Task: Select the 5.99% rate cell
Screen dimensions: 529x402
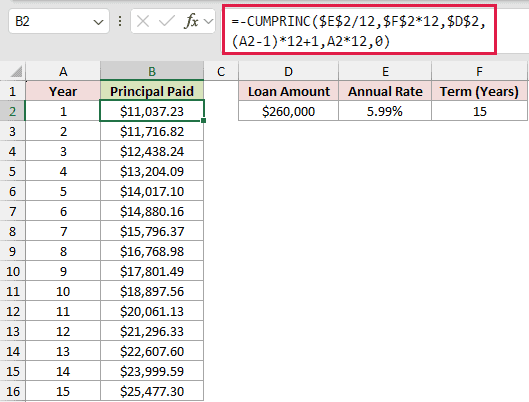Action: pyautogui.click(x=385, y=111)
